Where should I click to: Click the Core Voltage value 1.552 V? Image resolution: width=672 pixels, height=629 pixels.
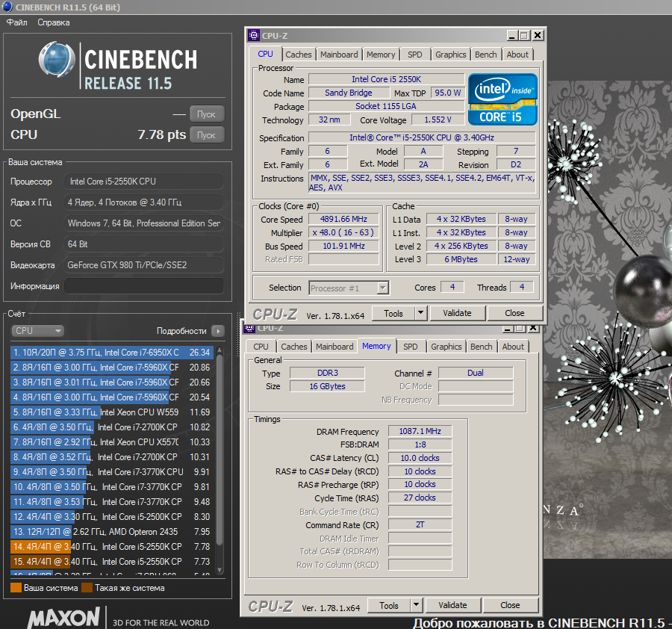point(438,120)
